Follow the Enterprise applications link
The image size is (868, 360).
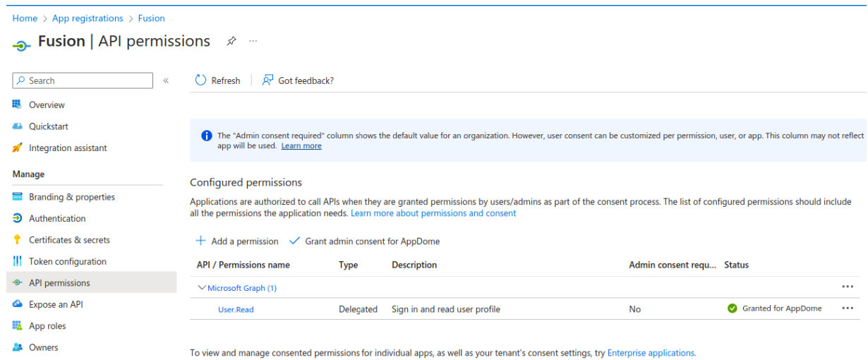(x=651, y=353)
